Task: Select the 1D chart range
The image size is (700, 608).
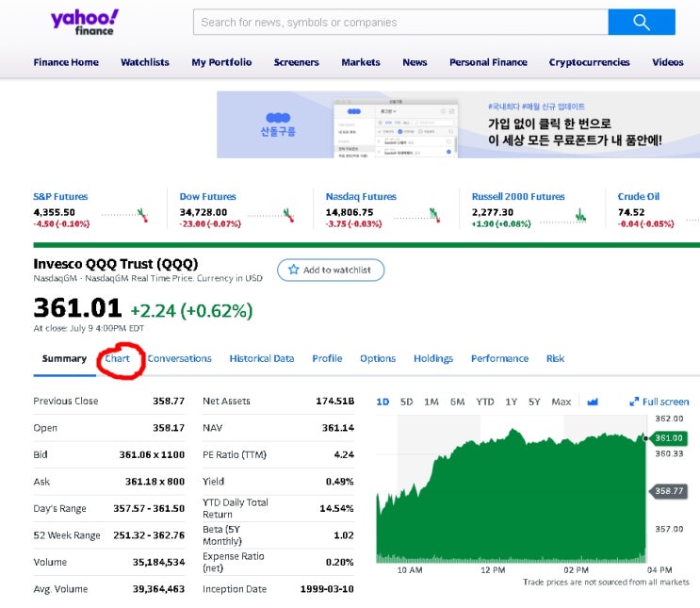Action: point(383,402)
